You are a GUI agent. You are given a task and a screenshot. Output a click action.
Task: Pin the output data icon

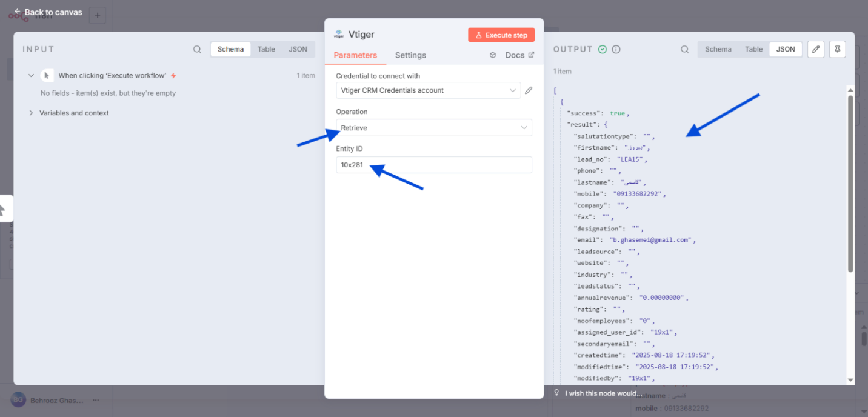tap(837, 50)
